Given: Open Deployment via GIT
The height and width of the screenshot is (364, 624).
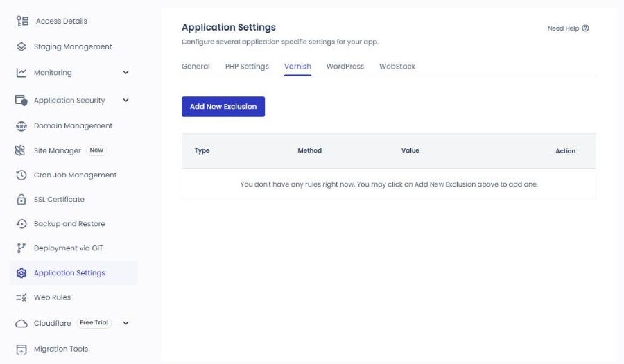Looking at the screenshot, I should point(69,248).
